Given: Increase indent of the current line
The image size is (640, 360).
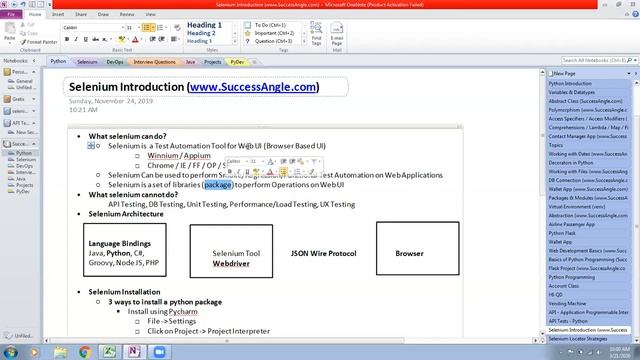Looking at the screenshot, I should 162,39.
